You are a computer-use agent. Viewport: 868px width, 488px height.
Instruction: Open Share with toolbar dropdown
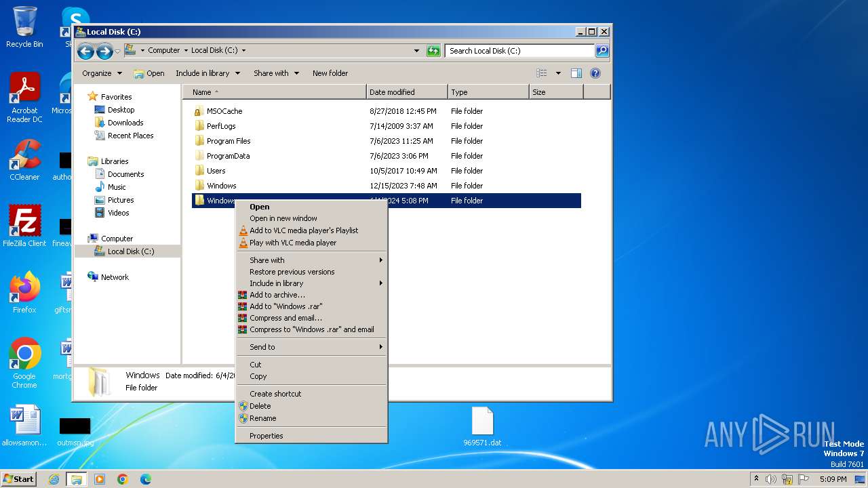tap(276, 73)
